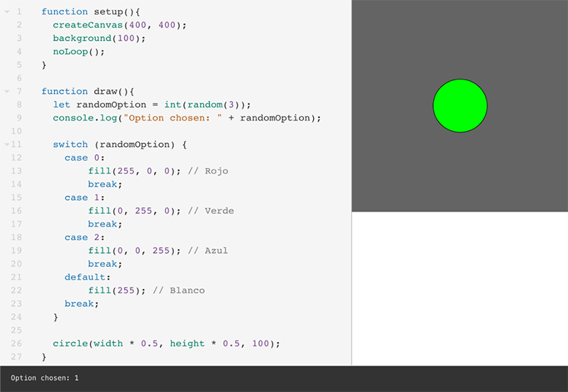
Task: Click the "let randomOption" declaration line
Action: tap(152, 104)
